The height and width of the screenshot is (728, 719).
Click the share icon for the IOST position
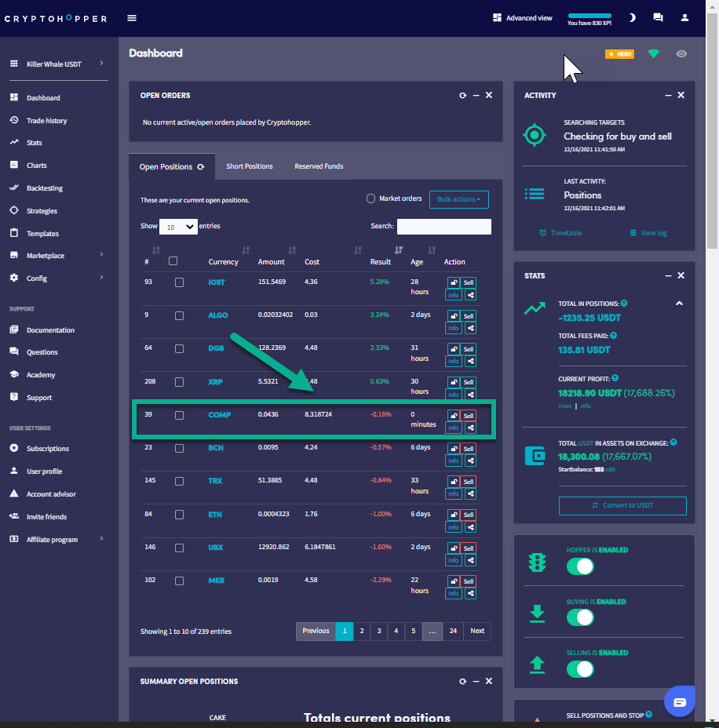click(470, 296)
